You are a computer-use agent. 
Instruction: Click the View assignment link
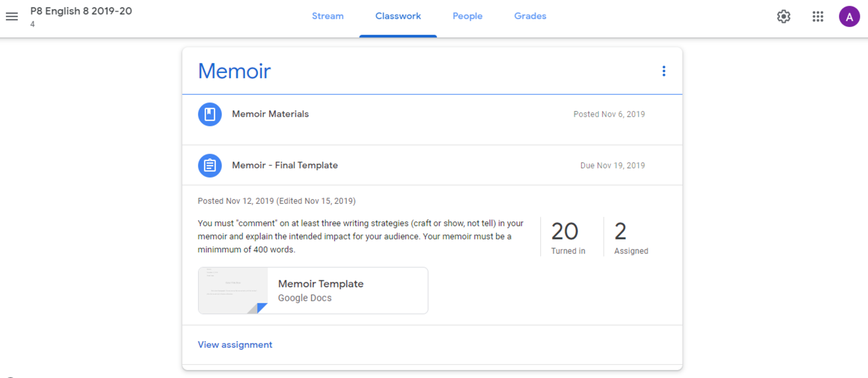click(x=235, y=345)
